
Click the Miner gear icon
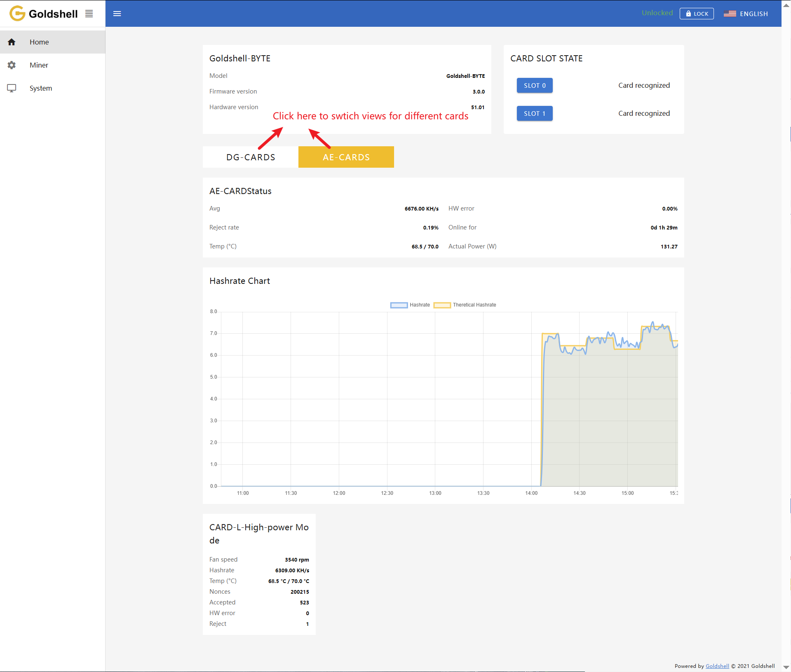click(x=12, y=65)
